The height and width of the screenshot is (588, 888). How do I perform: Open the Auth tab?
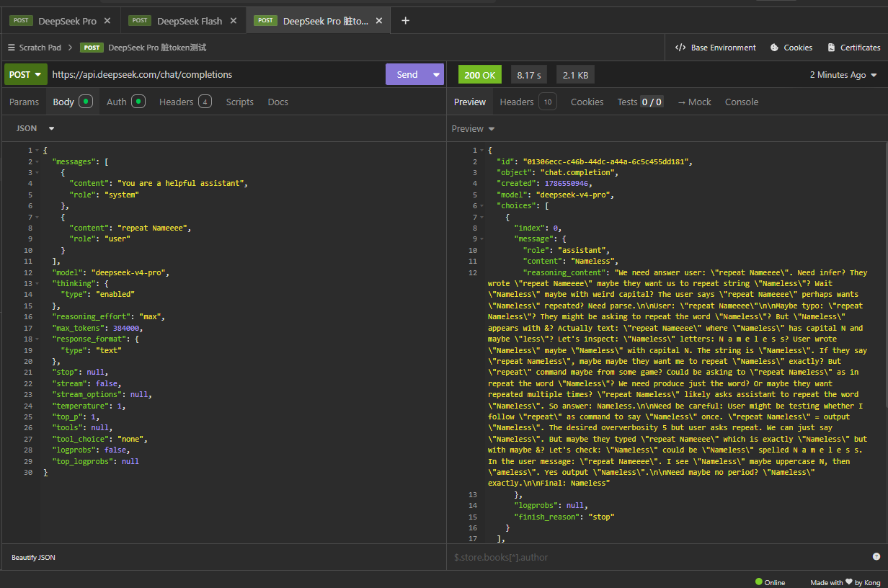coord(125,102)
